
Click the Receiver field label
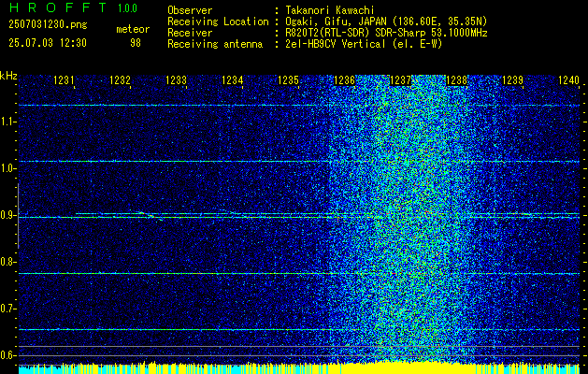(x=190, y=33)
